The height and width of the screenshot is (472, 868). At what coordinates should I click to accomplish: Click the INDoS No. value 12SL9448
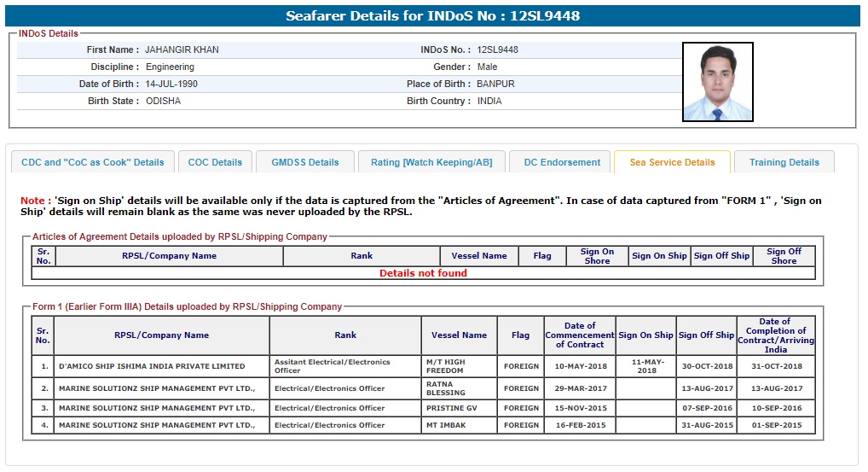497,50
